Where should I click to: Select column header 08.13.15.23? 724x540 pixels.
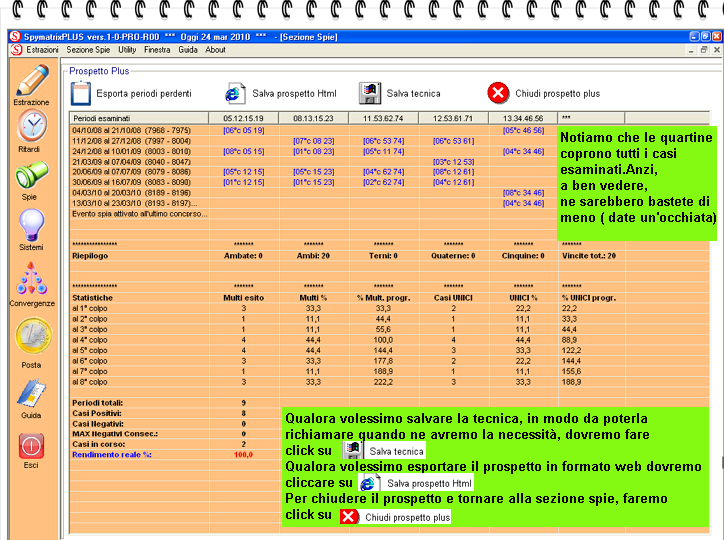[314, 118]
